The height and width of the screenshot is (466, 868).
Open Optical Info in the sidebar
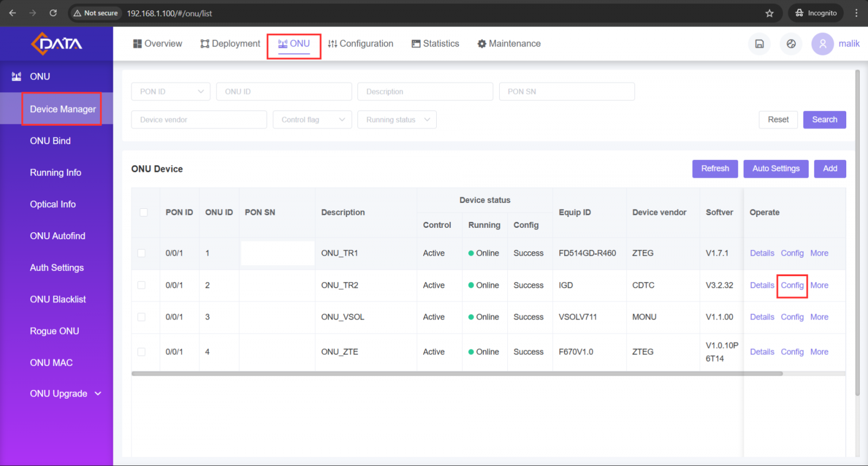(53, 205)
